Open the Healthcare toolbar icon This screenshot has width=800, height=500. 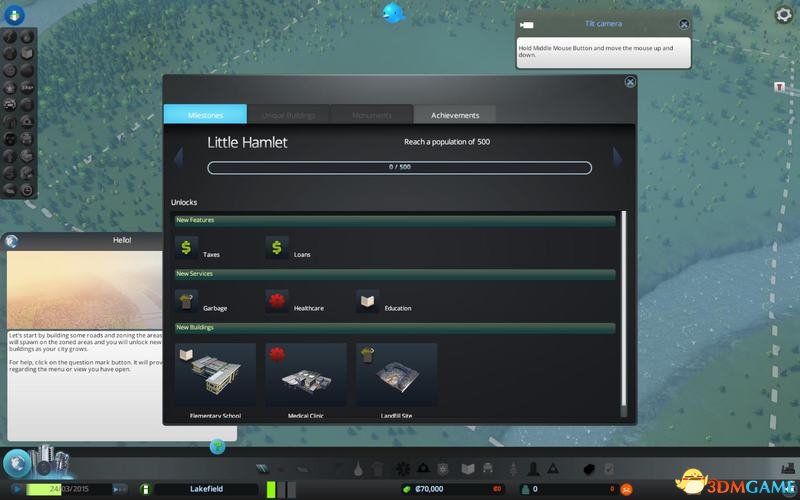pyautogui.click(x=403, y=469)
